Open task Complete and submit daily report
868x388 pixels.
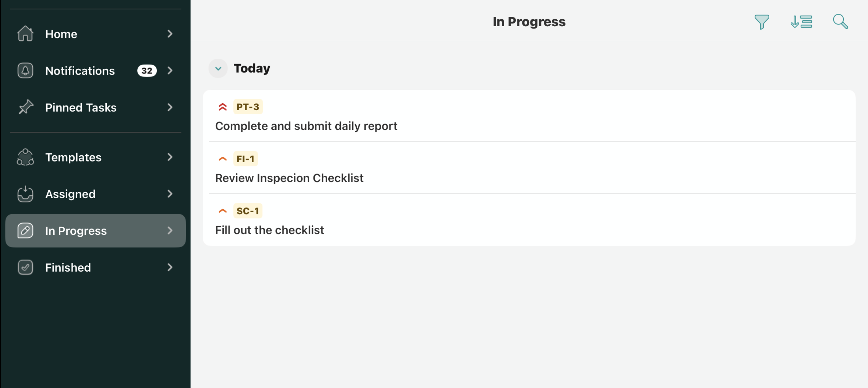point(306,126)
